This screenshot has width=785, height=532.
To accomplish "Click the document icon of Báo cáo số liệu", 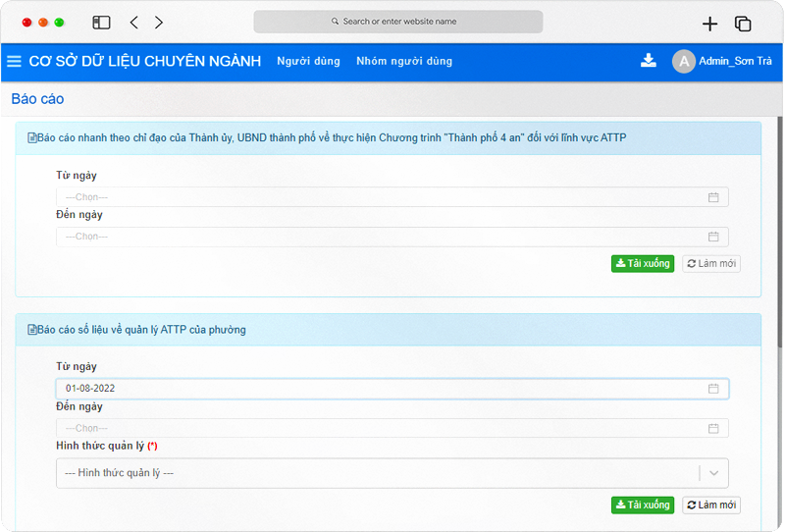I will tap(32, 330).
